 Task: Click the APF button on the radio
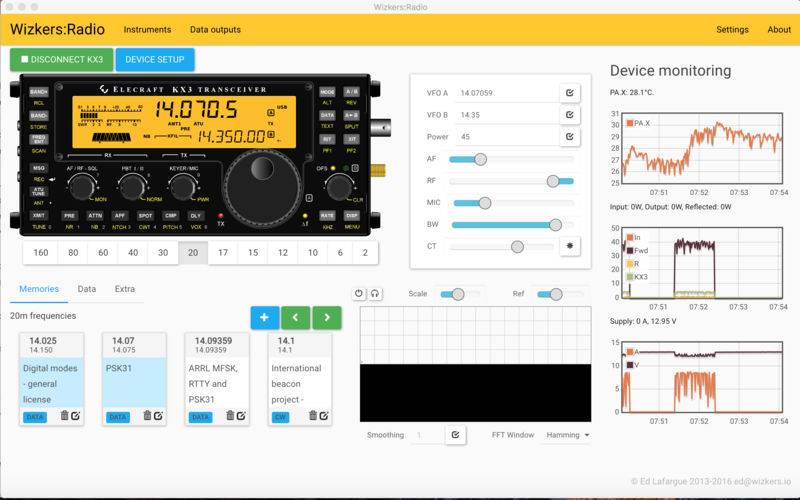pos(120,216)
